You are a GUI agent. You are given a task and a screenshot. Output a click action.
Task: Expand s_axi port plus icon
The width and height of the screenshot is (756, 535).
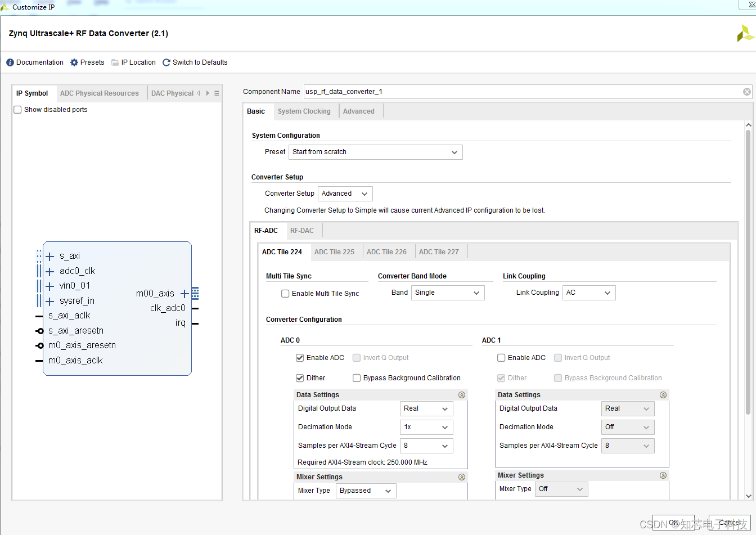[50, 257]
